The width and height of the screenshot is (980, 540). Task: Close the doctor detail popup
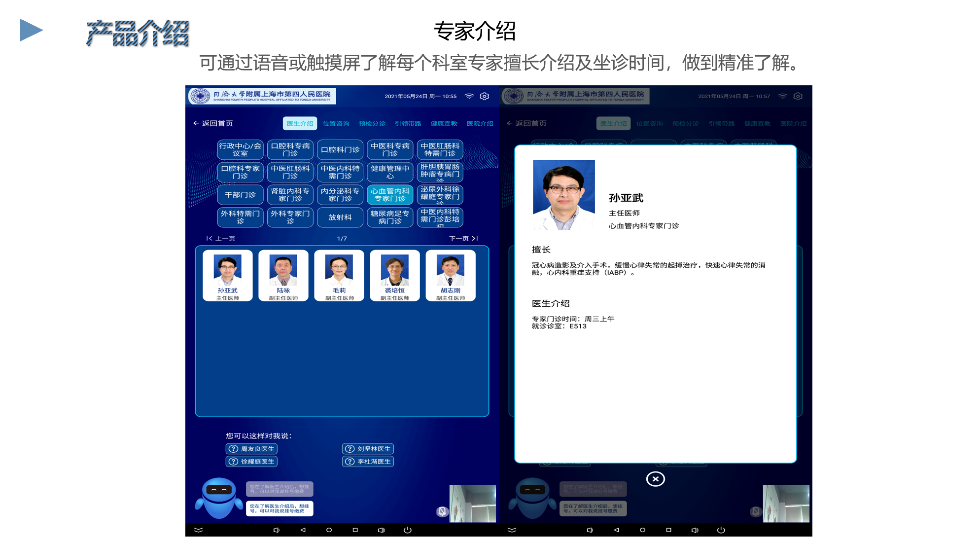[655, 478]
